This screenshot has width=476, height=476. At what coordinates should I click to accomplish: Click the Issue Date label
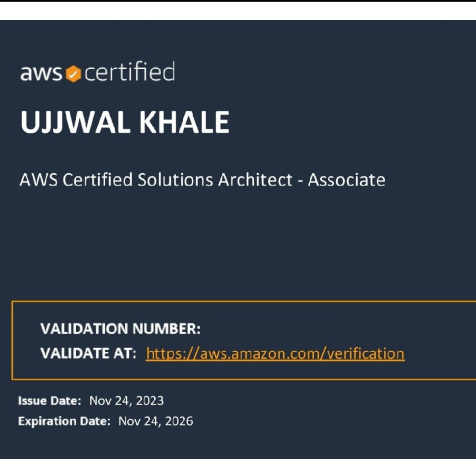pyautogui.click(x=49, y=401)
